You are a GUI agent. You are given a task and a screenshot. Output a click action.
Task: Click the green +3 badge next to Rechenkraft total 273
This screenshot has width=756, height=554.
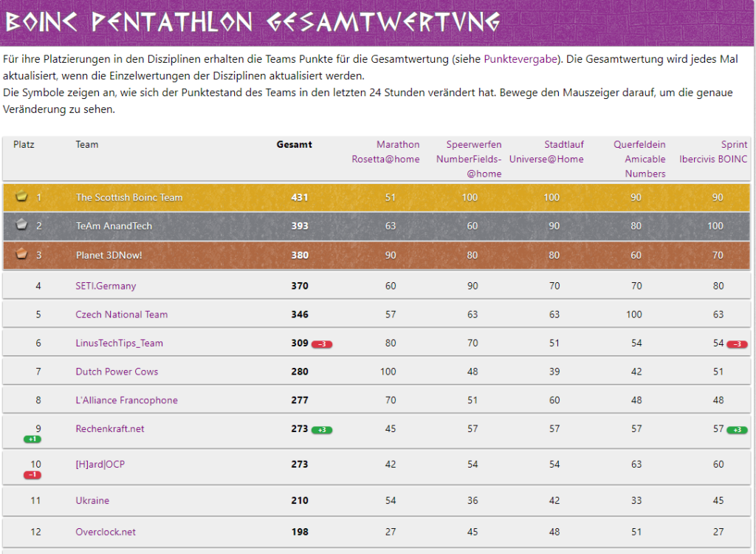click(322, 430)
